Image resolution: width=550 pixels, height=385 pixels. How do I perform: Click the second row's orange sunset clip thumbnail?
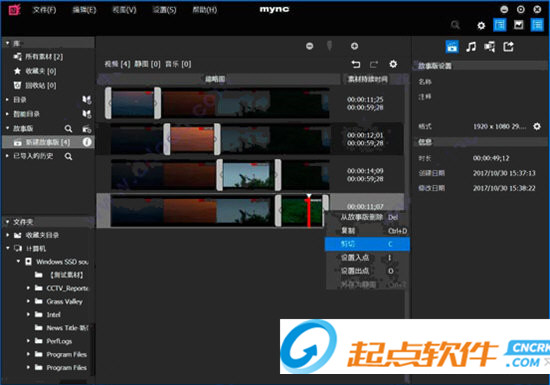tap(192, 139)
